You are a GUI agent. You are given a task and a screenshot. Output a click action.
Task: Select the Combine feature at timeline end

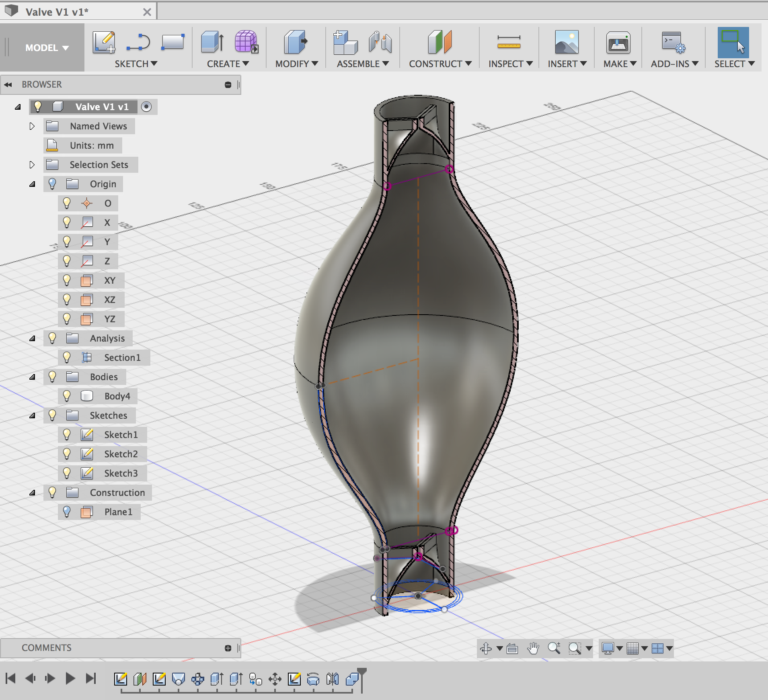tap(352, 679)
